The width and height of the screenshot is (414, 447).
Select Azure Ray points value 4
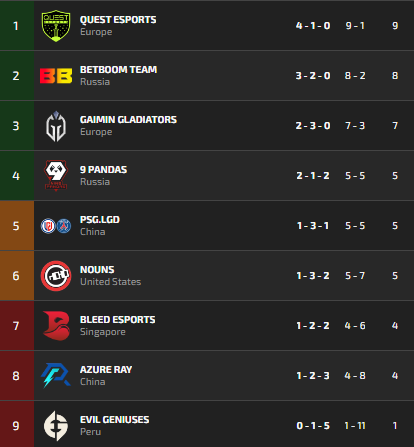pos(395,376)
